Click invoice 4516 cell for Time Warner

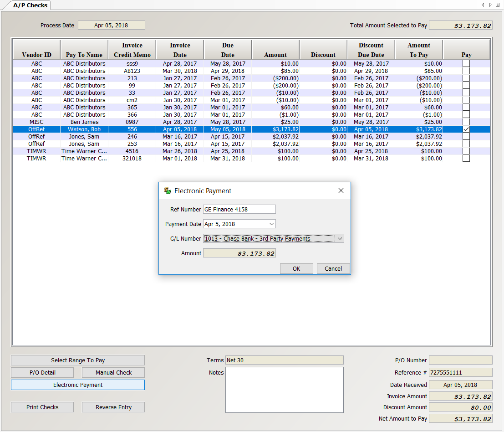132,151
